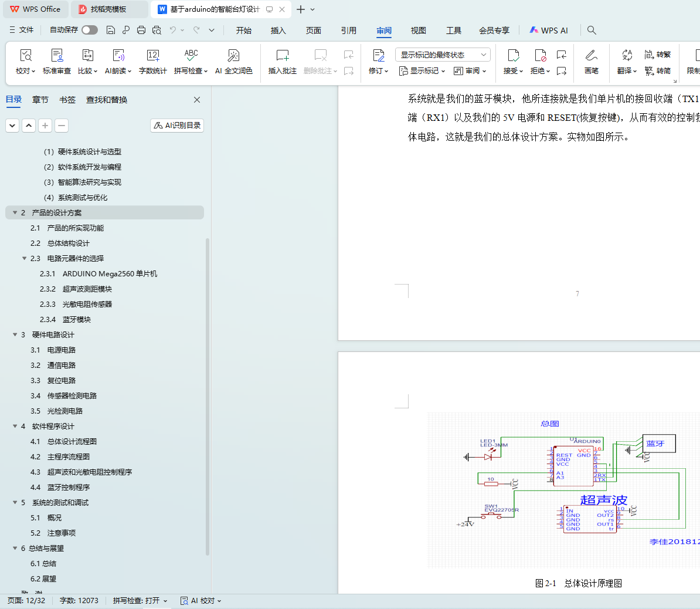Viewport: 700px width, 609px height.
Task: Click the AI 全文润色 icon
Action: pyautogui.click(x=233, y=56)
